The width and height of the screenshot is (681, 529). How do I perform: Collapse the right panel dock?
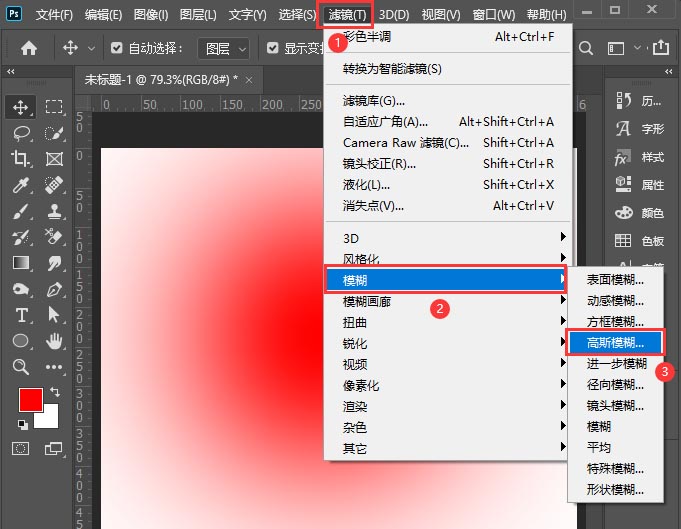(x=669, y=71)
